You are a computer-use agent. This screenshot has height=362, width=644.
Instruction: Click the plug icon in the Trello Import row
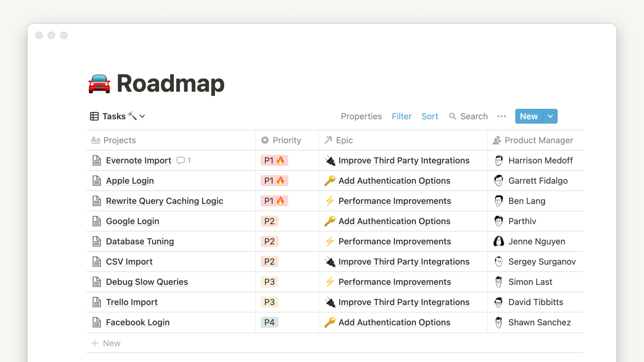pos(330,302)
